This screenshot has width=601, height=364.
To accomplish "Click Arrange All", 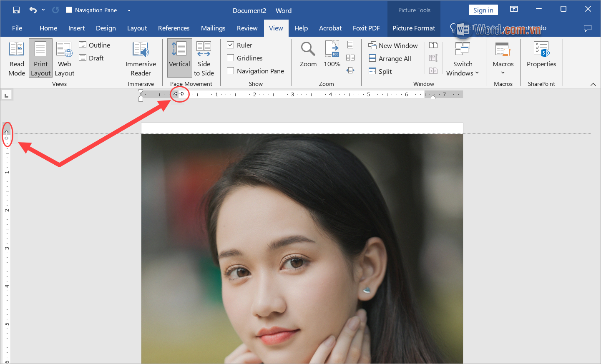I will pos(390,58).
